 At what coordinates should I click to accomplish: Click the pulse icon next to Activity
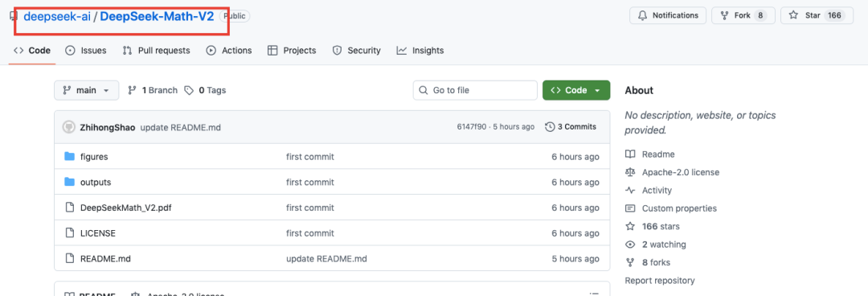629,190
